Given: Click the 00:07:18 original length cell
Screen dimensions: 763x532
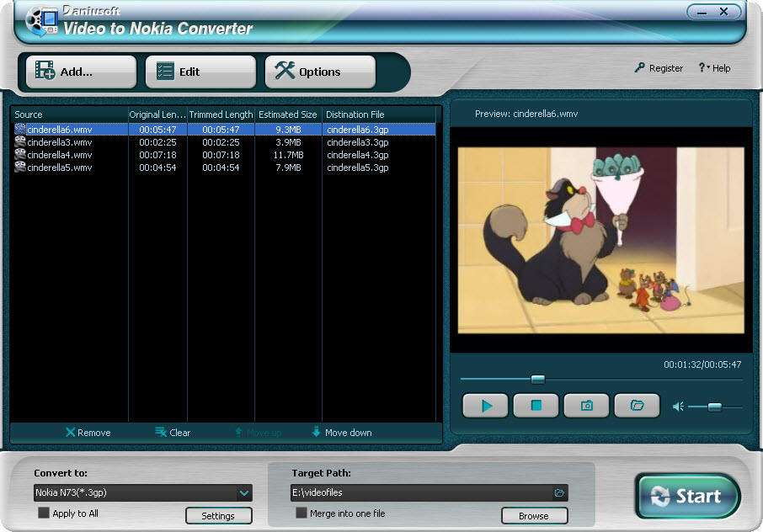Looking at the screenshot, I should tap(157, 155).
